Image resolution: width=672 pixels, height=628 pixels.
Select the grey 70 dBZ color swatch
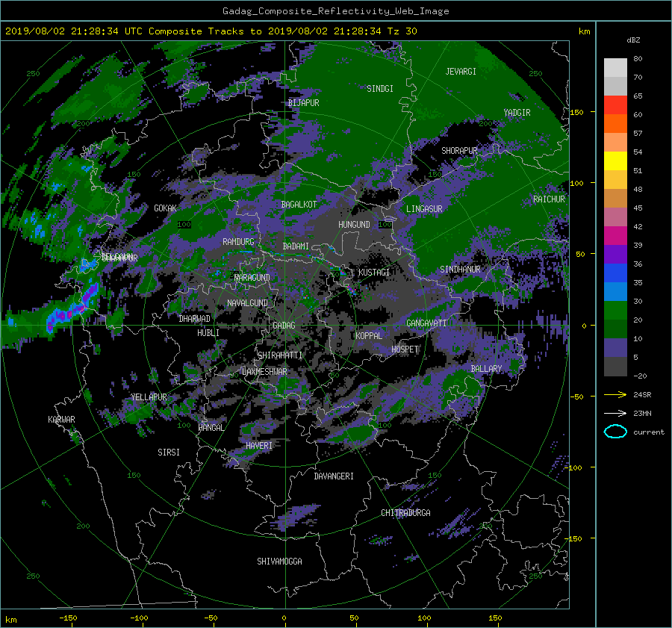[x=615, y=68]
